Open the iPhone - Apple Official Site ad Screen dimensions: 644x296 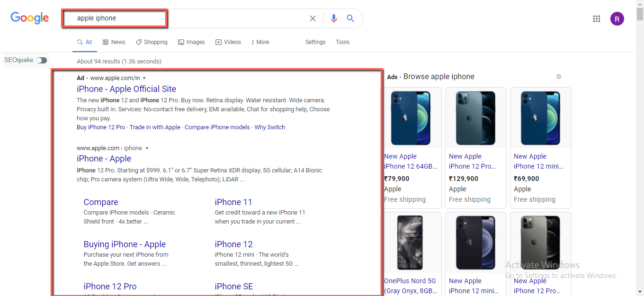coord(126,89)
